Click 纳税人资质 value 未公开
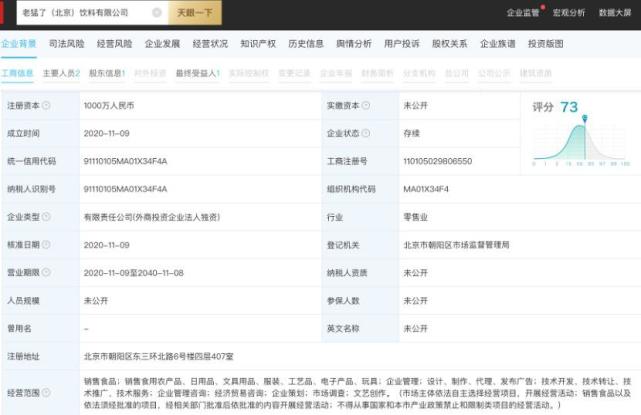 [x=415, y=272]
